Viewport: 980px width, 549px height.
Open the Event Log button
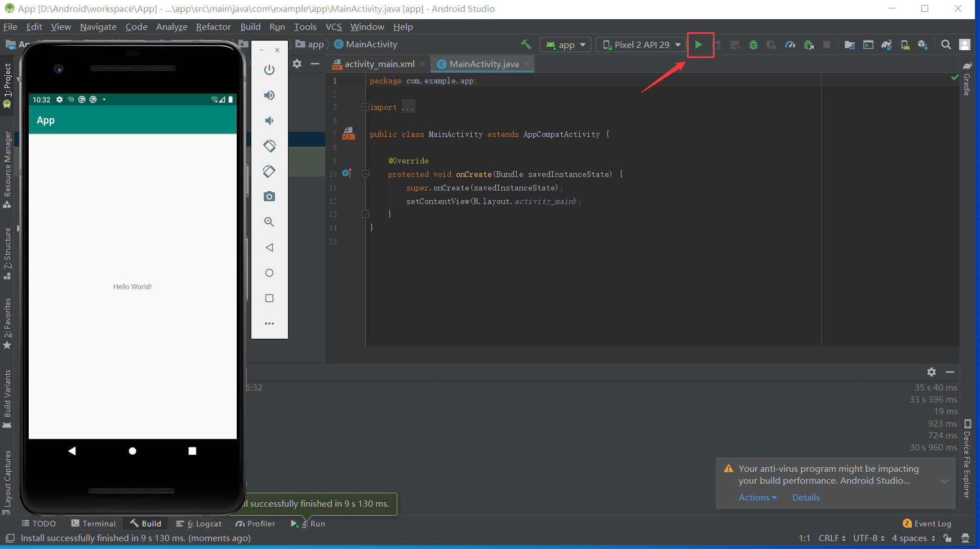click(x=927, y=524)
